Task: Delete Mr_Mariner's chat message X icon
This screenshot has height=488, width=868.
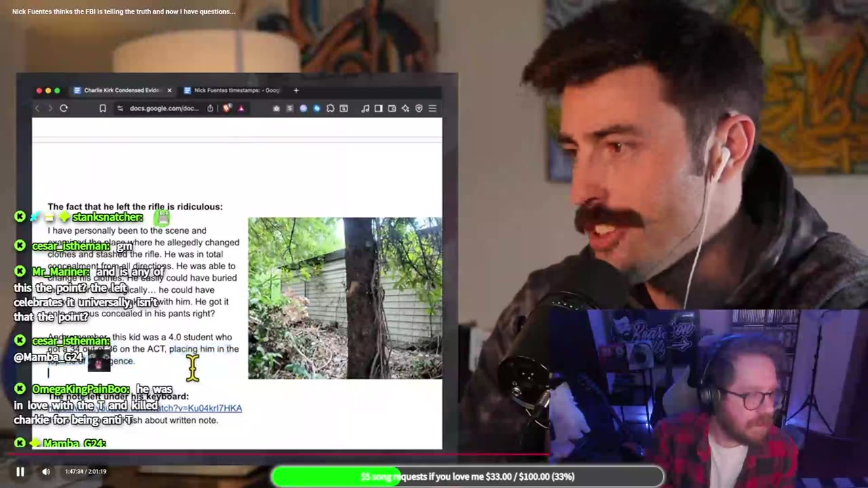Action: point(20,271)
